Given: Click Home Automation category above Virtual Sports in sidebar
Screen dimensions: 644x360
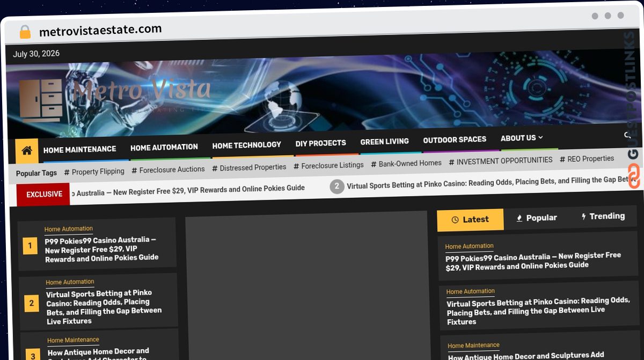Looking at the screenshot, I should 471,292.
